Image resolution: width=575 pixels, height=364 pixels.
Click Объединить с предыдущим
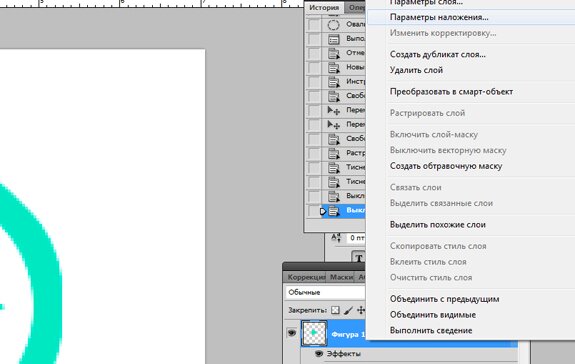pyautogui.click(x=444, y=299)
